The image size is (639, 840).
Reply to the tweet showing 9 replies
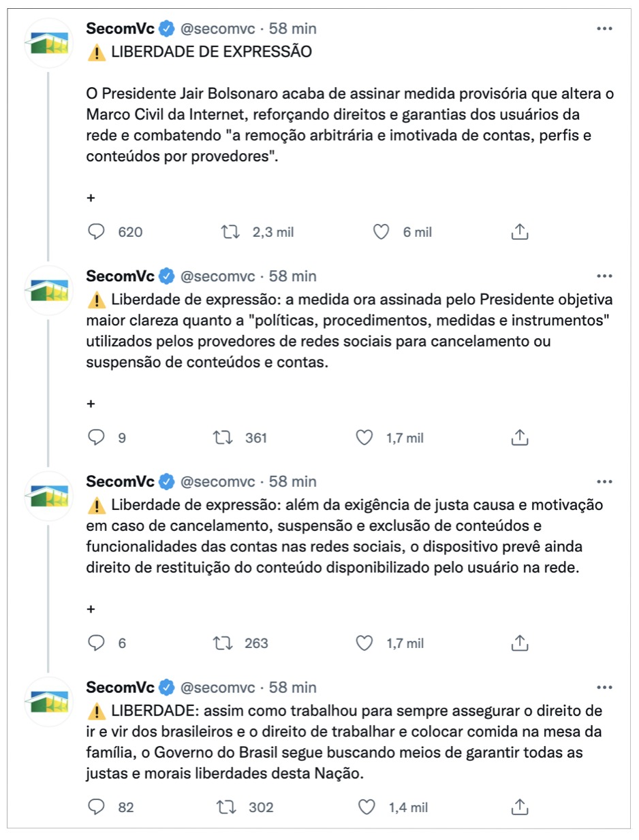tap(97, 437)
